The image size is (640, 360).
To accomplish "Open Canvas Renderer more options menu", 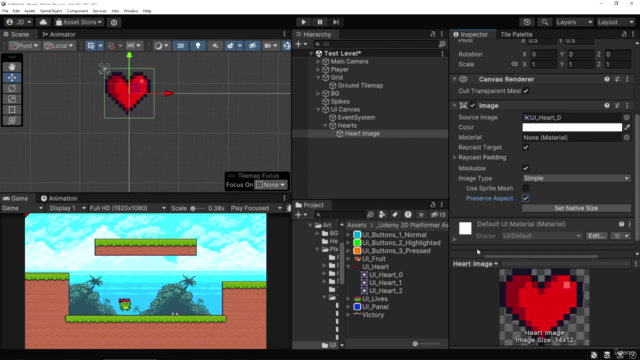I will (x=627, y=79).
